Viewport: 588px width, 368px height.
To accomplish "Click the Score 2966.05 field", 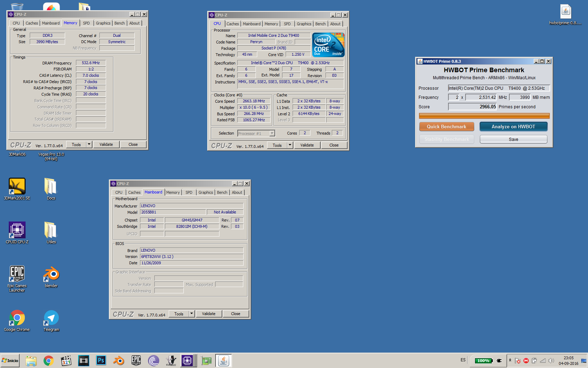I will point(472,107).
